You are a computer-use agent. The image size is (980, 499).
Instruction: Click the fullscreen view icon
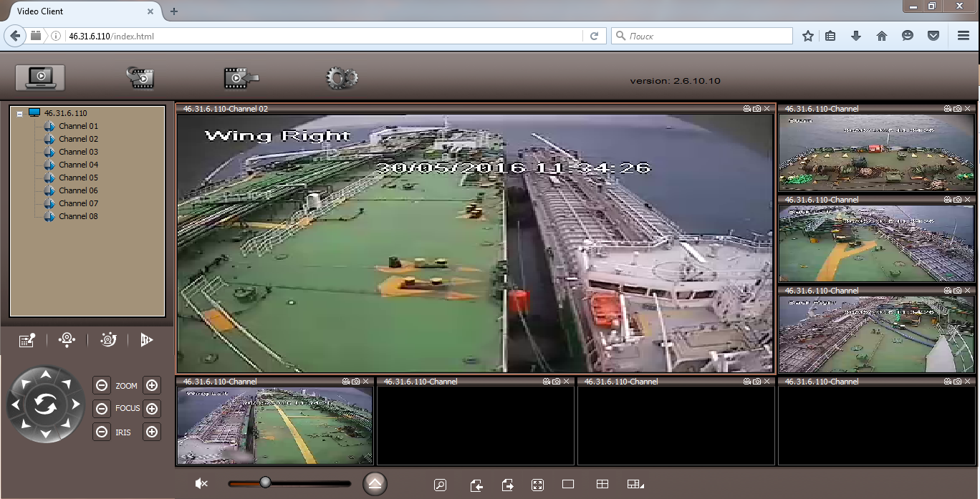pyautogui.click(x=537, y=485)
